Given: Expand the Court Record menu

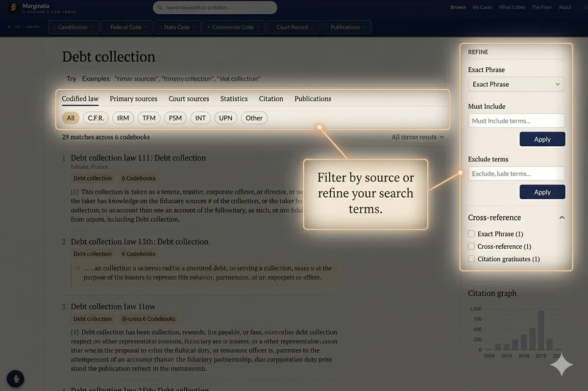Looking at the screenshot, I should point(293,27).
